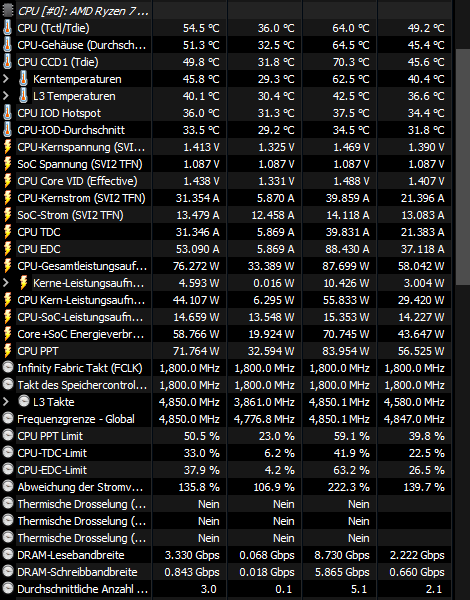This screenshot has width=470, height=600.
Task: Select the CPU TDC label
Action: (x=39, y=232)
